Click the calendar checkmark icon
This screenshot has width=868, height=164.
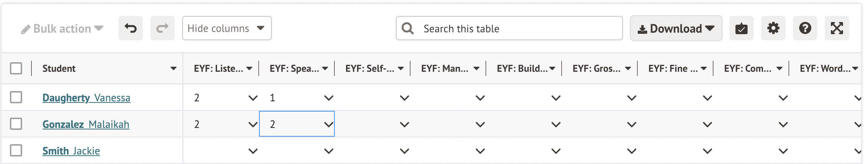click(741, 28)
